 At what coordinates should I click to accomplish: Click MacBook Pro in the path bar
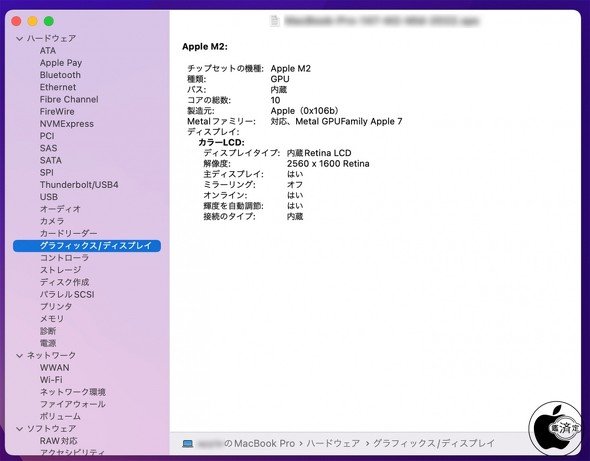tap(265, 444)
